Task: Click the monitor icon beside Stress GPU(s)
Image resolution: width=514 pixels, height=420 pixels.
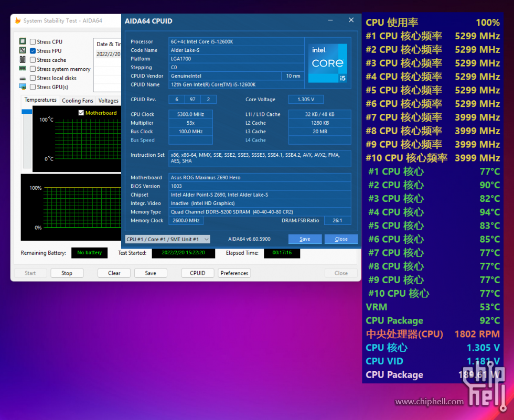Action: click(x=23, y=87)
